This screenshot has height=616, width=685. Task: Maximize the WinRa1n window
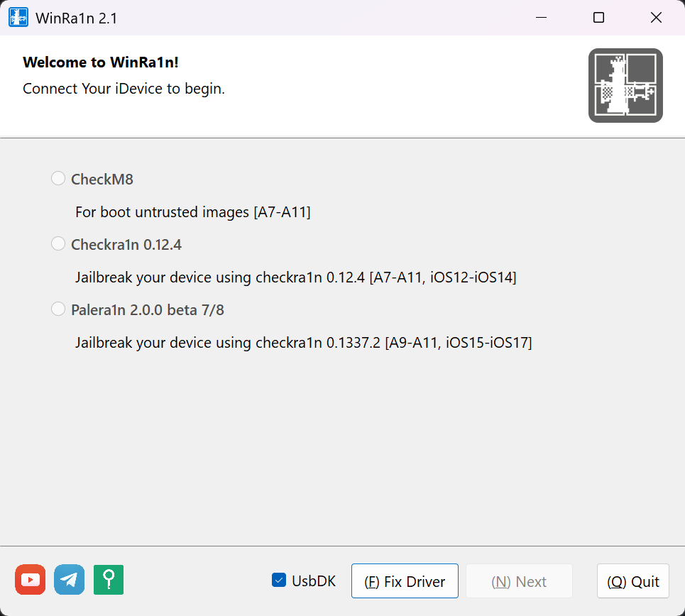[x=598, y=18]
